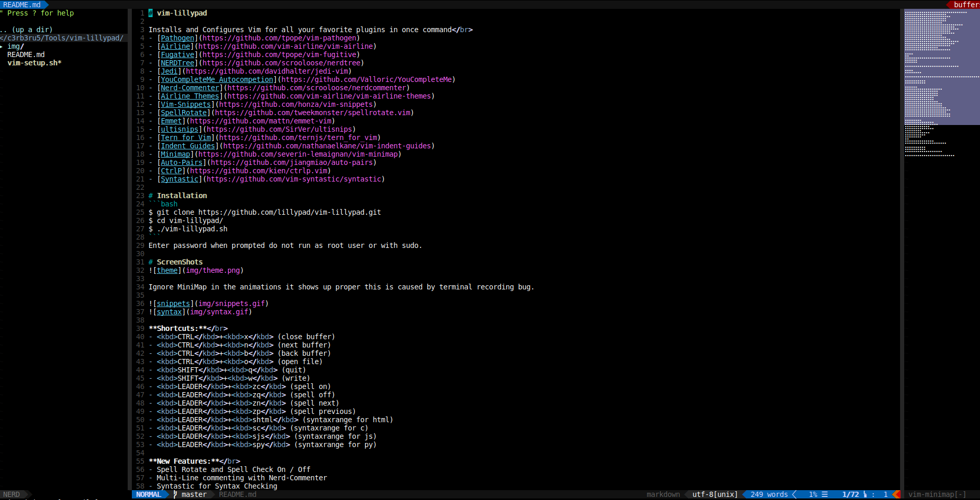Viewport: 980px width, 500px height.
Task: Click the 249 words counter
Action: click(769, 494)
